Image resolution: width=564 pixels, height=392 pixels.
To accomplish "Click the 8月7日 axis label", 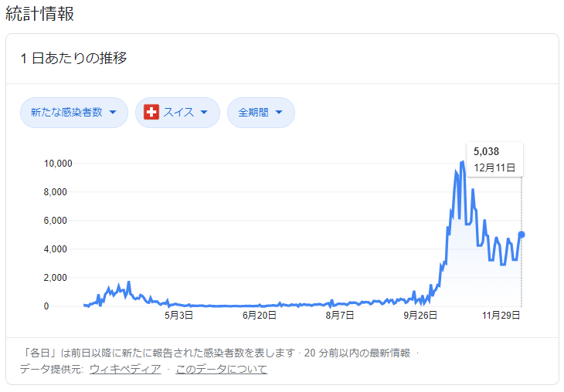I will coord(340,316).
